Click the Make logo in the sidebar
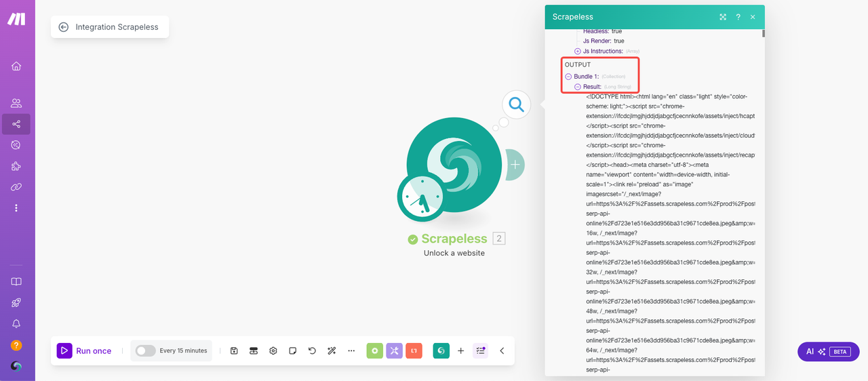The height and width of the screenshot is (381, 868). (x=16, y=19)
